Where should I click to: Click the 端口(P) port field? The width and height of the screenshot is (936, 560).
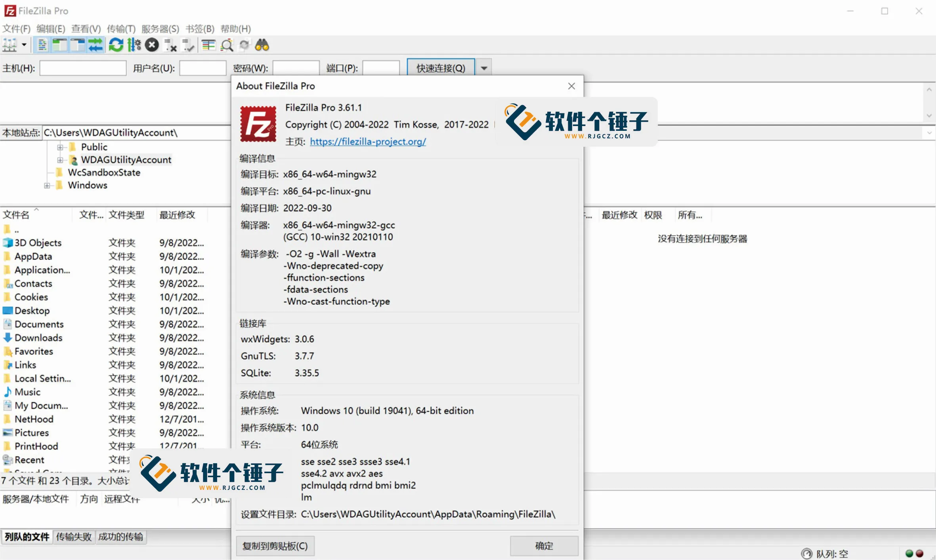(x=381, y=68)
